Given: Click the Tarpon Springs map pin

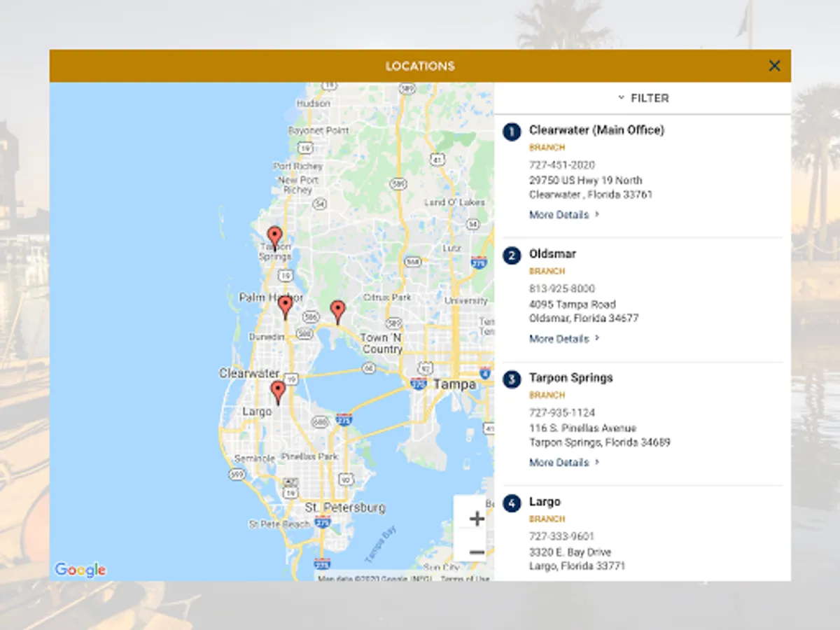Looking at the screenshot, I should (x=274, y=237).
